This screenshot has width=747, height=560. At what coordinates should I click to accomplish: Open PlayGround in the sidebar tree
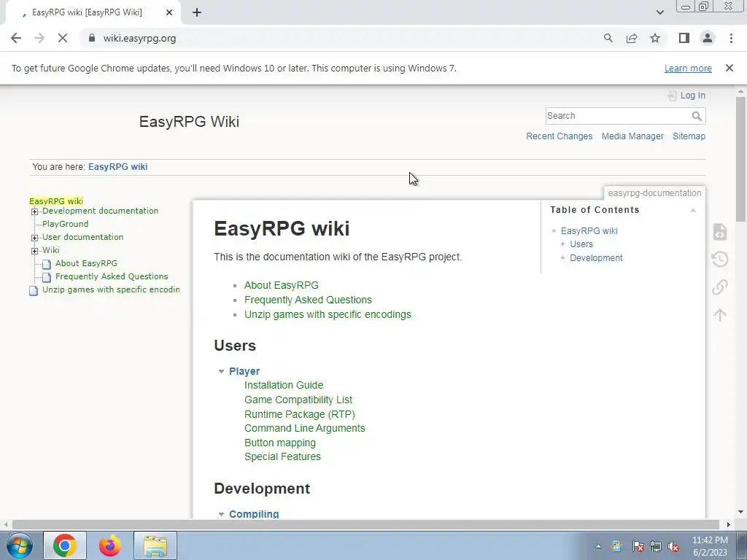(65, 224)
